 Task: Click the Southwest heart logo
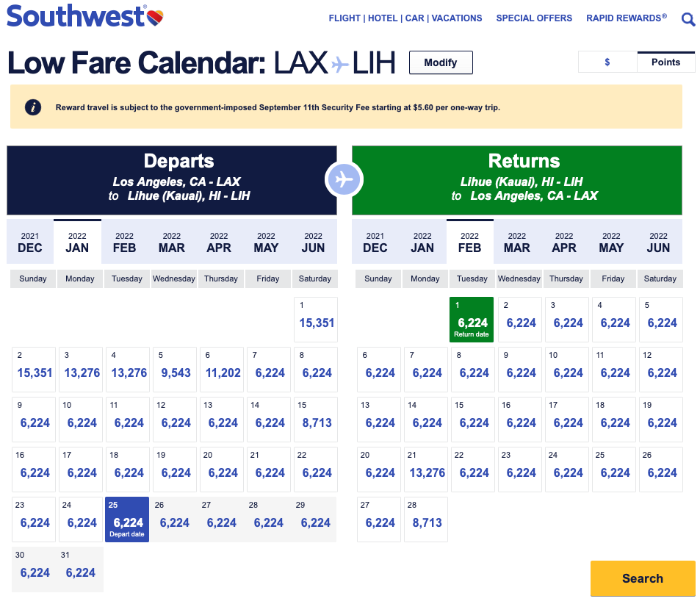(155, 17)
